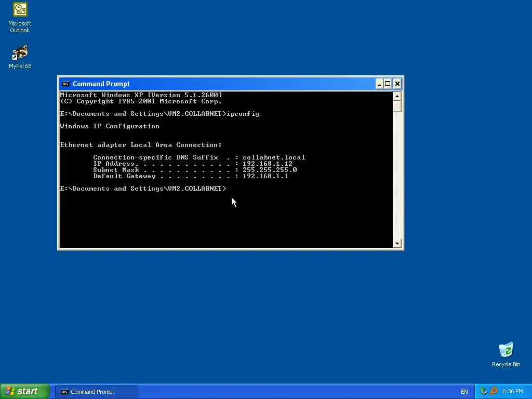Click the Command Prompt title bar icon
The width and height of the screenshot is (532, 399).
[66, 84]
